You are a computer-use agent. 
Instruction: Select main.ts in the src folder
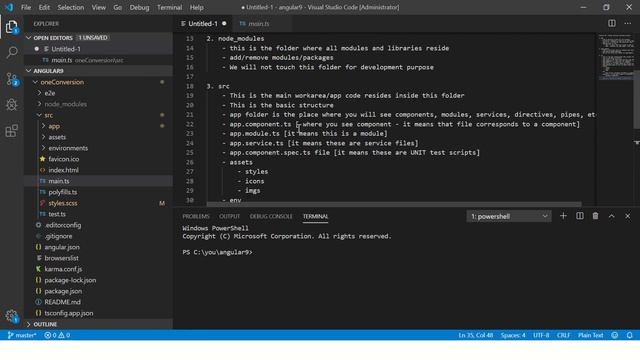(98, 181)
